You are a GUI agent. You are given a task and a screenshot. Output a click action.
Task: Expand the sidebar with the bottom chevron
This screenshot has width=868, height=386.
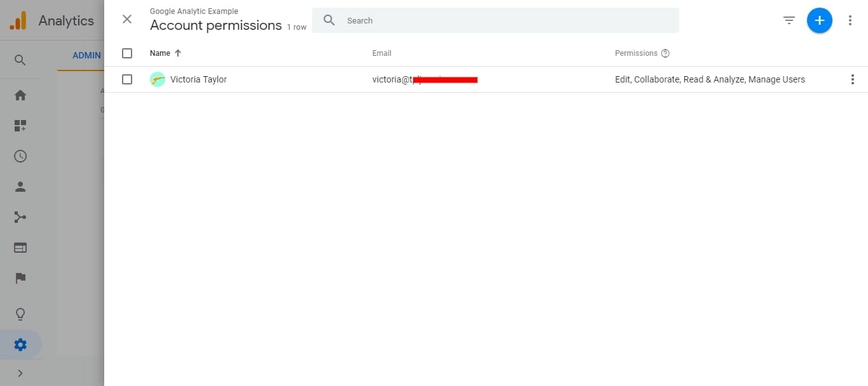point(20,373)
